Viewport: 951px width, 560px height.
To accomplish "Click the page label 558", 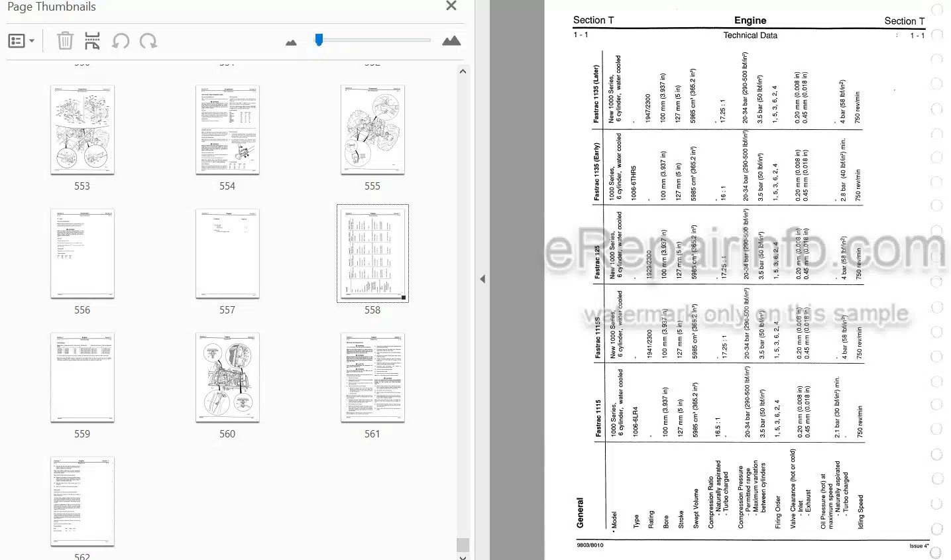I will pyautogui.click(x=372, y=309).
